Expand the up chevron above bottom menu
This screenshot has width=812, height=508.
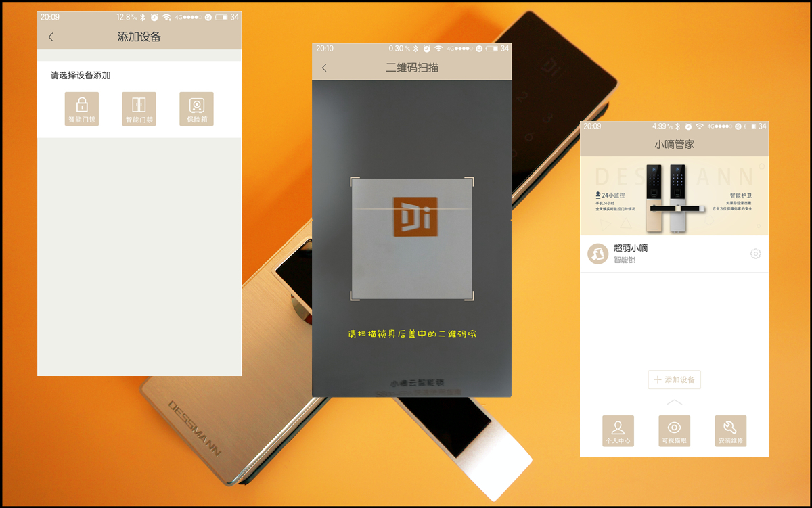[674, 402]
